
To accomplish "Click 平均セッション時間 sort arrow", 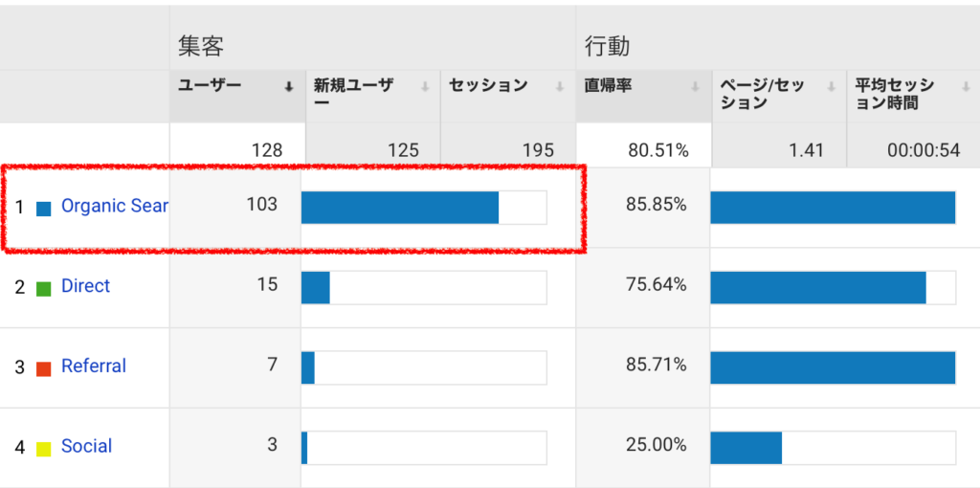I will pos(966,88).
